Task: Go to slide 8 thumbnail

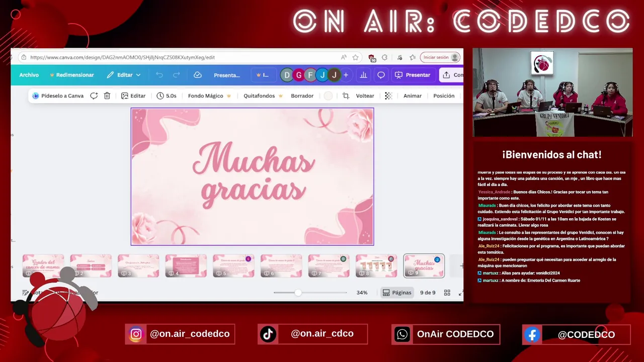Action: coord(376,265)
